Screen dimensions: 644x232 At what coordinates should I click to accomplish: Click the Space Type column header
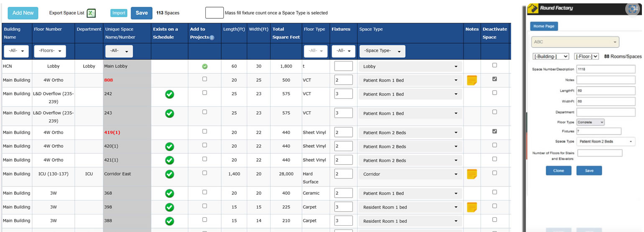point(371,29)
